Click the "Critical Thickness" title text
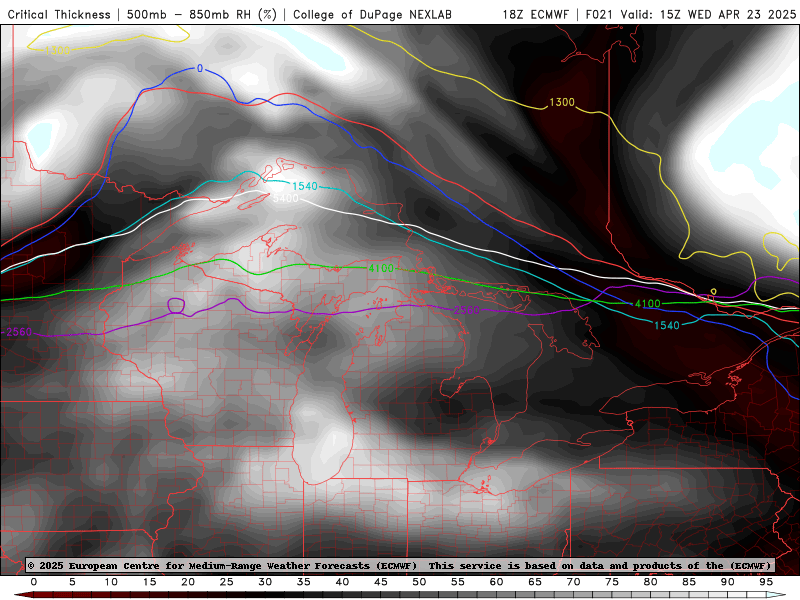Viewport: 800px width, 600px height. point(59,14)
